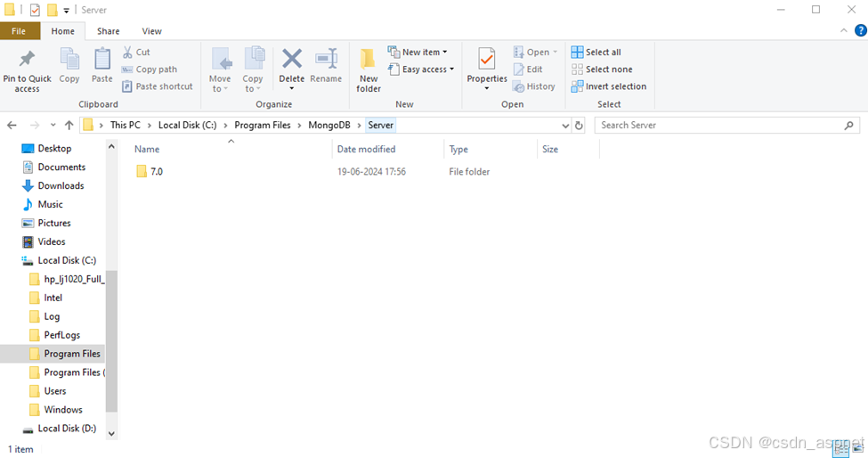Sort by Name column header
Image resolution: width=868 pixels, height=458 pixels.
pos(147,149)
